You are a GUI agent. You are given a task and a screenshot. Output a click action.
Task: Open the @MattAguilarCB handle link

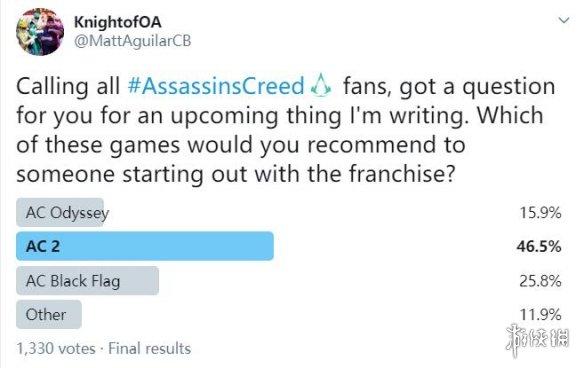pyautogui.click(x=133, y=41)
